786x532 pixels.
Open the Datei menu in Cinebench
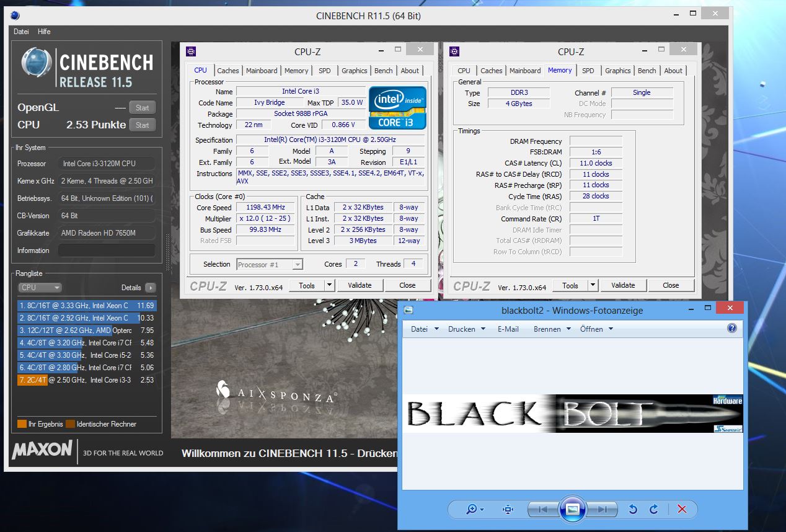point(21,32)
